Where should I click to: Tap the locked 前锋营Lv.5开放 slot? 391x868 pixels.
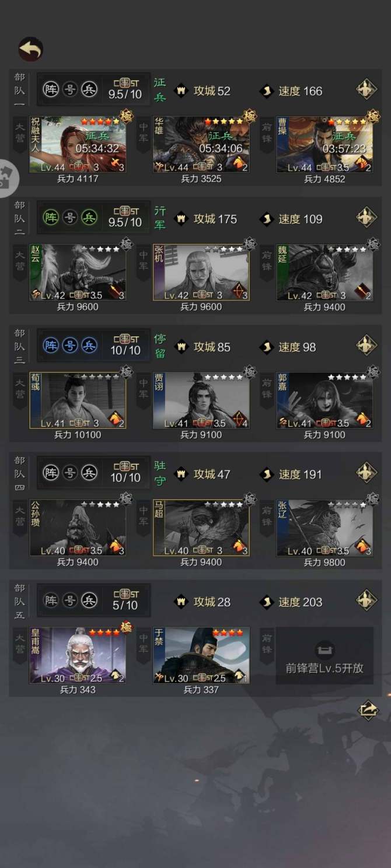point(324,655)
